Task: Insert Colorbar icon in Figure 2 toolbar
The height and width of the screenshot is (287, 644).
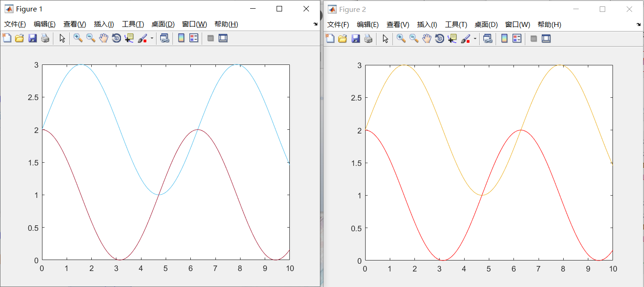Action: click(x=504, y=39)
